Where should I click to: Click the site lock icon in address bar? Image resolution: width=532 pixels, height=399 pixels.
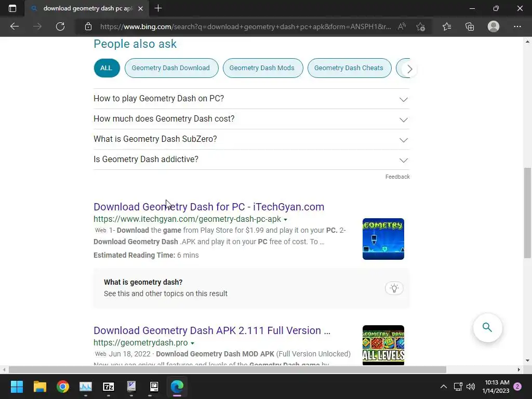coord(88,26)
